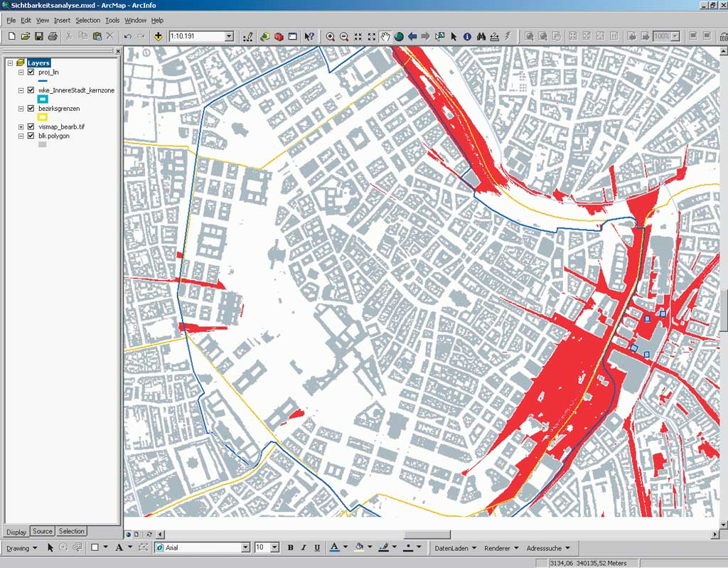
Task: Open font size dropdown showing 10
Action: click(274, 547)
